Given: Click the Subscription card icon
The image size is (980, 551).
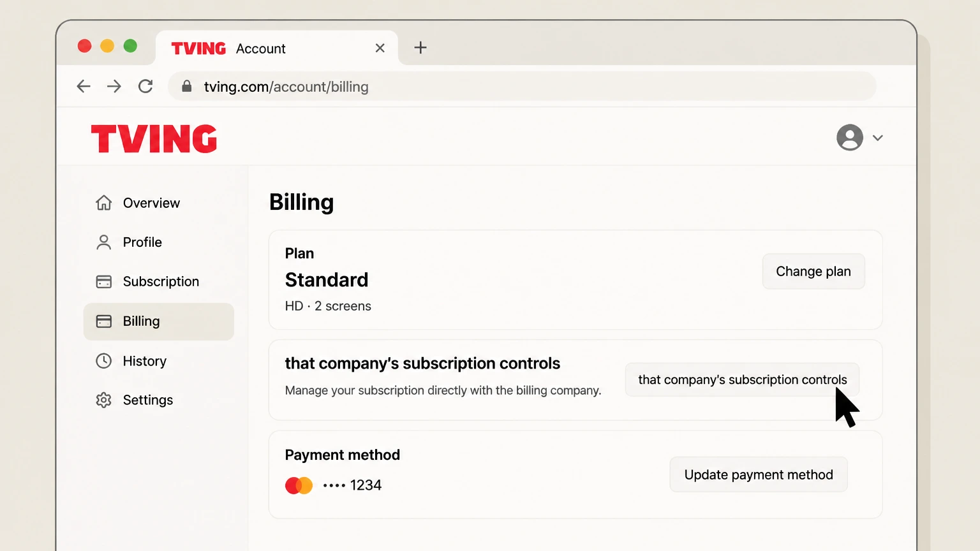Looking at the screenshot, I should [104, 282].
